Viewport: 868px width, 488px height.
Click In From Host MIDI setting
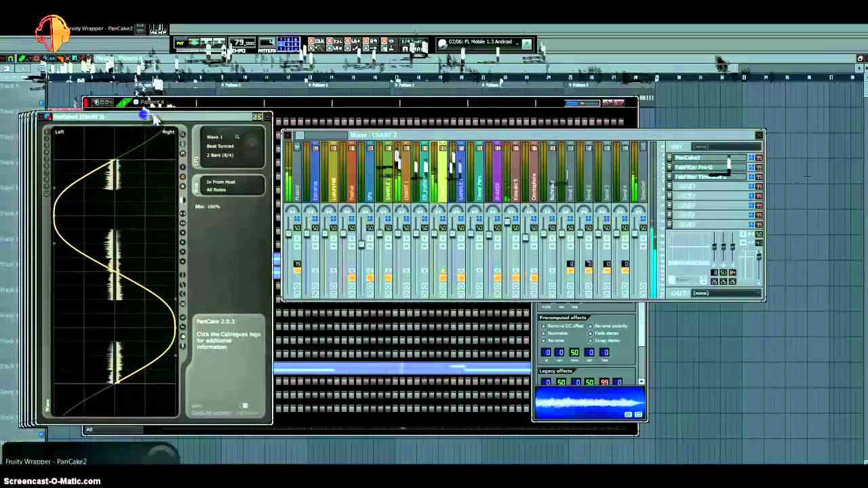coord(221,182)
